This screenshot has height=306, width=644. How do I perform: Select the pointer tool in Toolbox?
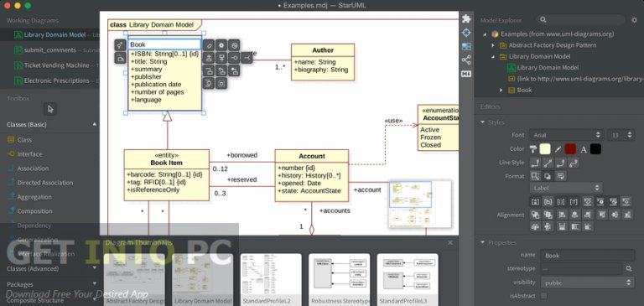50,109
